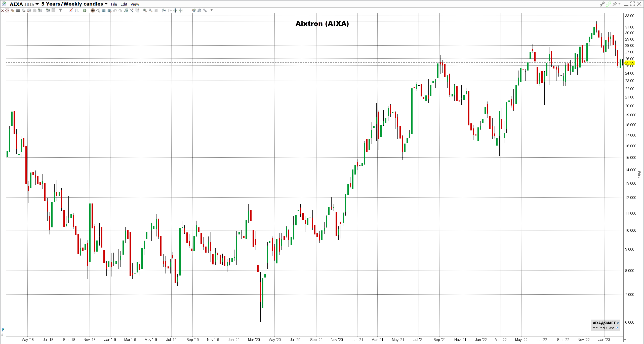Click the red four-arrow crosshair icon
This screenshot has height=344, width=644.
(x=7, y=10)
